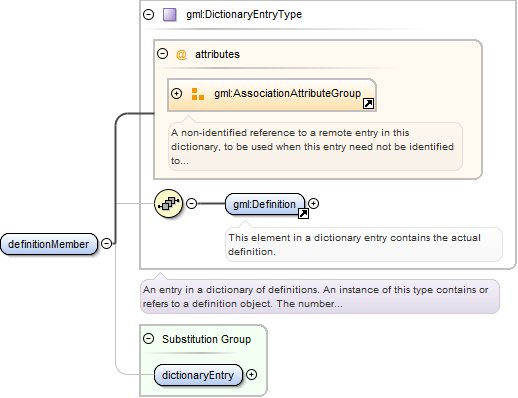Select the actual definition annotation text
This screenshot has width=518, height=398.
[x=354, y=245]
